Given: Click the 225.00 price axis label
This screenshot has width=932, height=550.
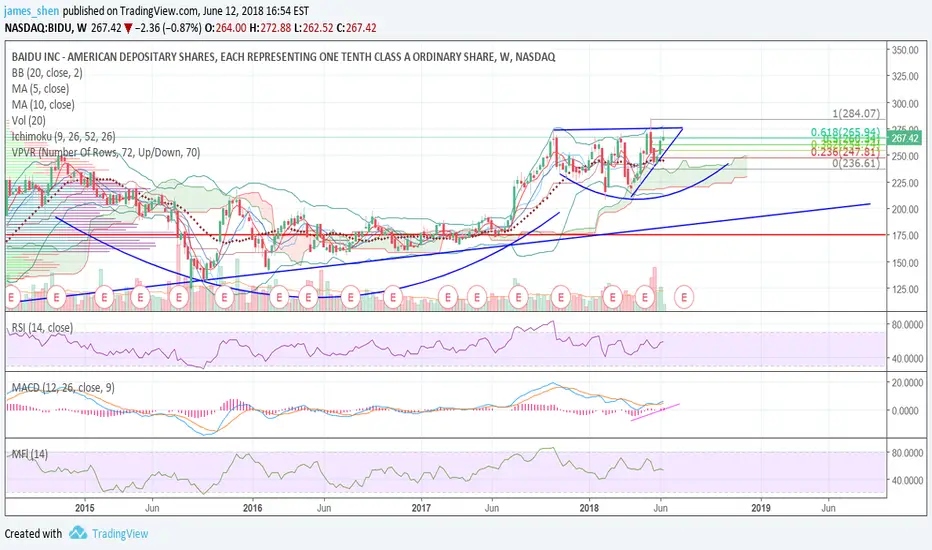Looking at the screenshot, I should click(x=905, y=183).
